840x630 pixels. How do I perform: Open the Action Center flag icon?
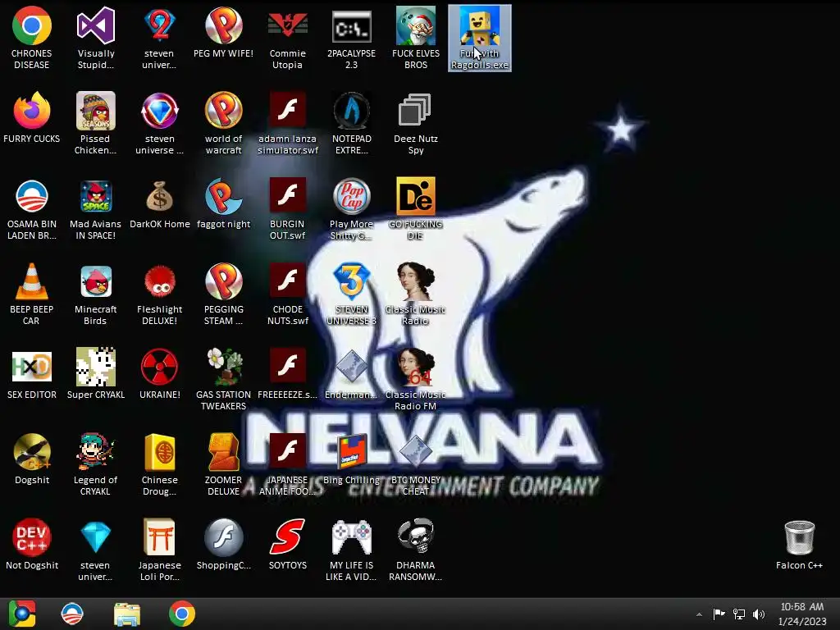719,614
